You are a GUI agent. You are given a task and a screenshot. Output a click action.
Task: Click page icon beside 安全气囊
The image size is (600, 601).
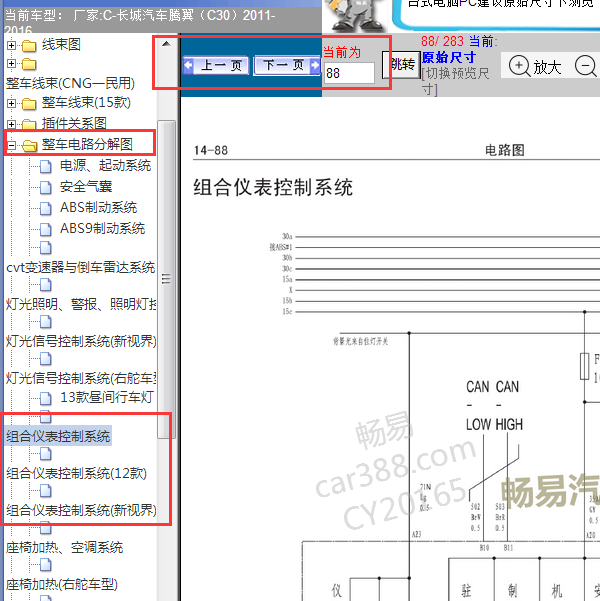tap(46, 187)
